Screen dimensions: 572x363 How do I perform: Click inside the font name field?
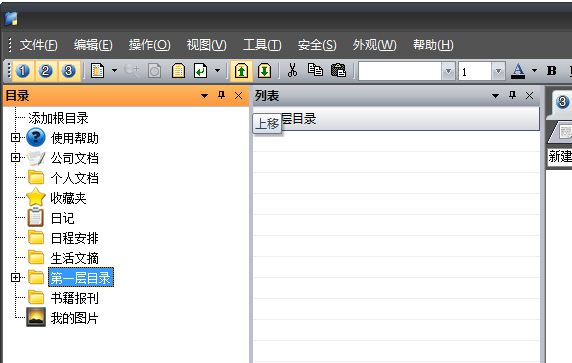(x=400, y=71)
